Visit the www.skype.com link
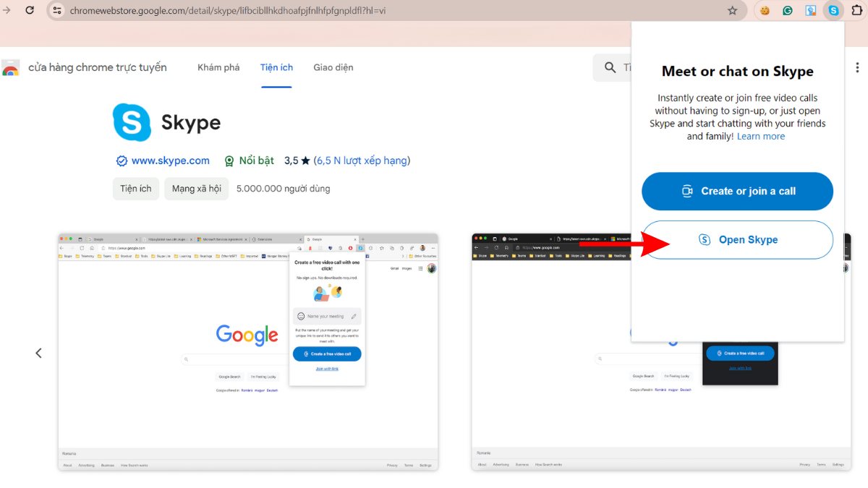Viewport: 868px width, 488px height. (x=171, y=160)
